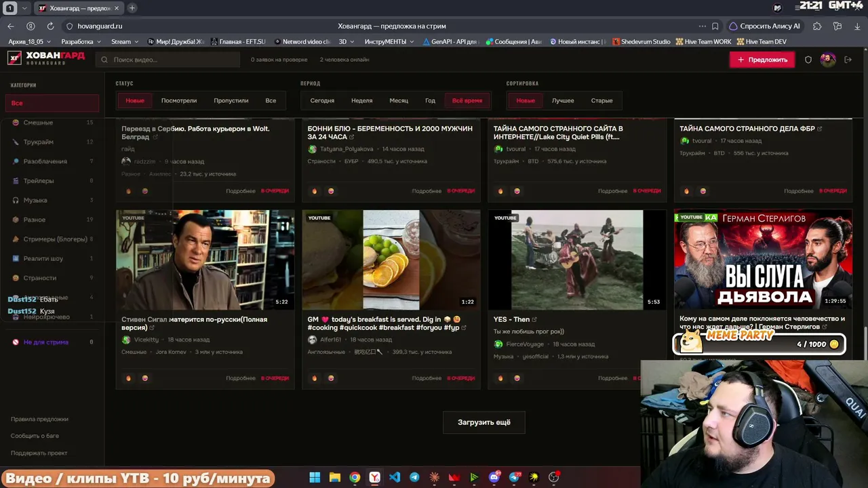Open the Hive Team WORK bookmark
This screenshot has height=488, width=868.
click(x=703, y=41)
